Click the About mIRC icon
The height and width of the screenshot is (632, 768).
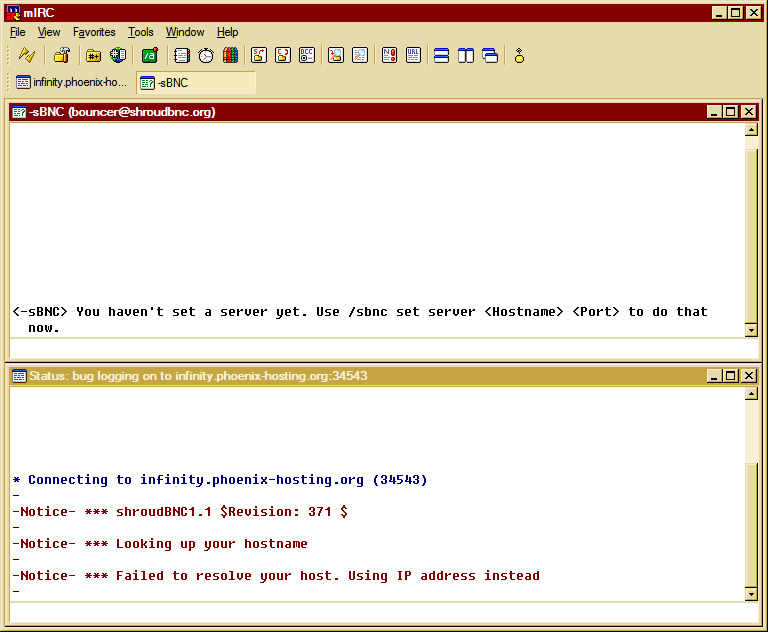tap(519, 55)
